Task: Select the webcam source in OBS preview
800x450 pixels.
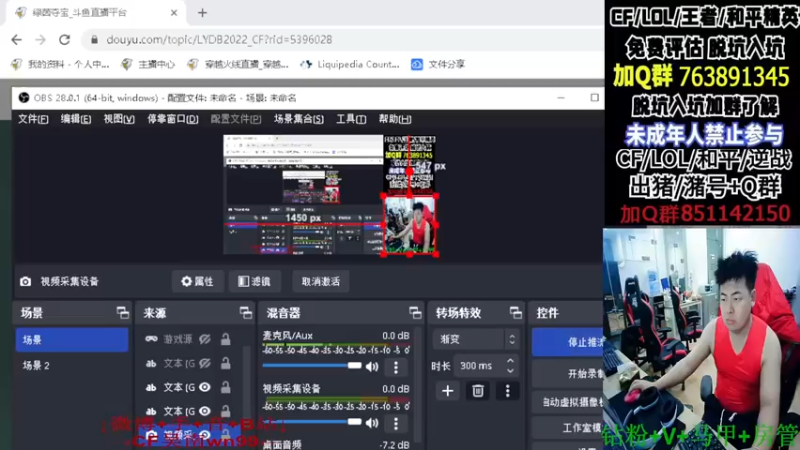Action: click(409, 225)
